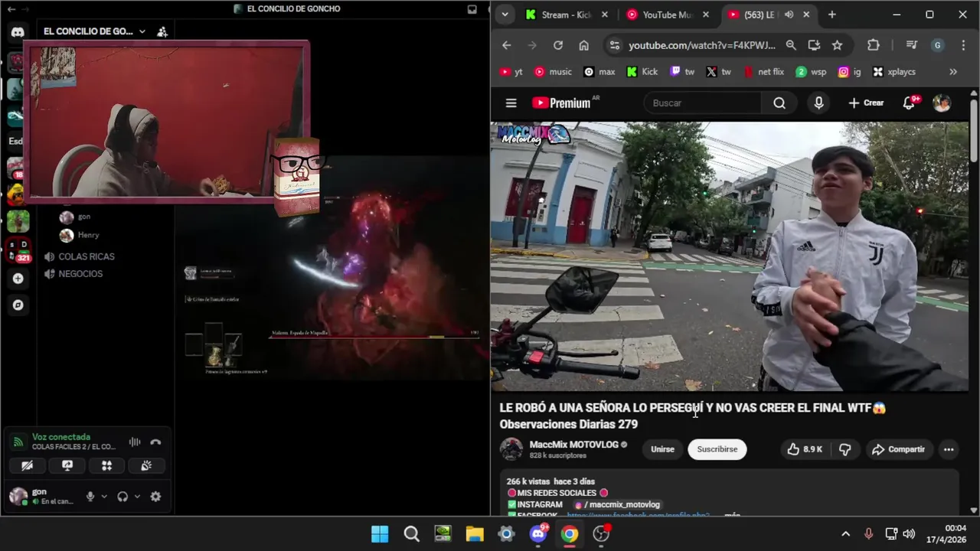The width and height of the screenshot is (980, 551).
Task: Open YouTube notifications bell
Action: pyautogui.click(x=909, y=103)
